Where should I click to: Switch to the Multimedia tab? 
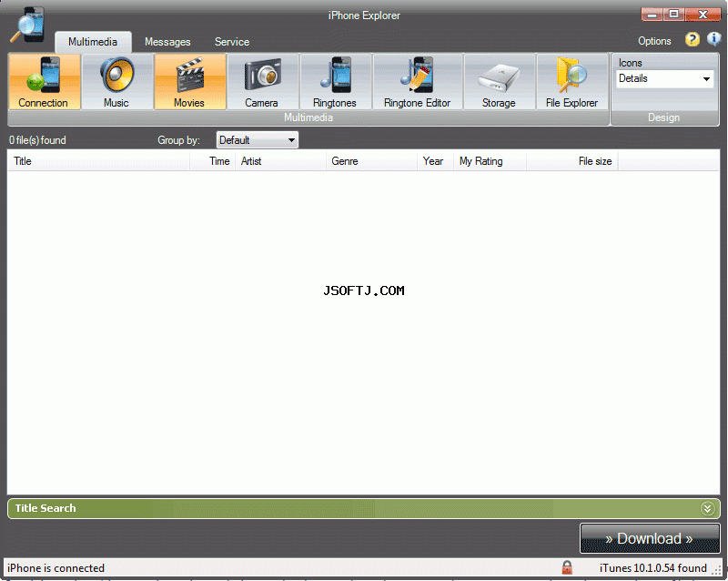(93, 42)
